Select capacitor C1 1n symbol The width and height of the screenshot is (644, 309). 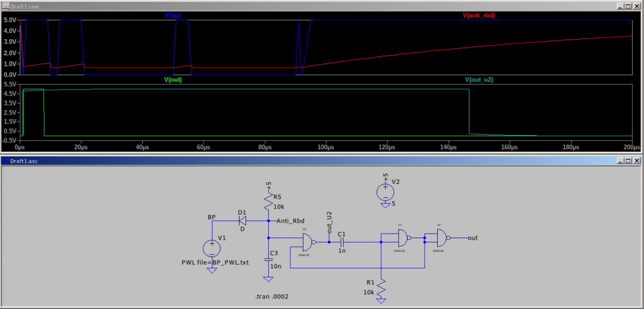[342, 242]
